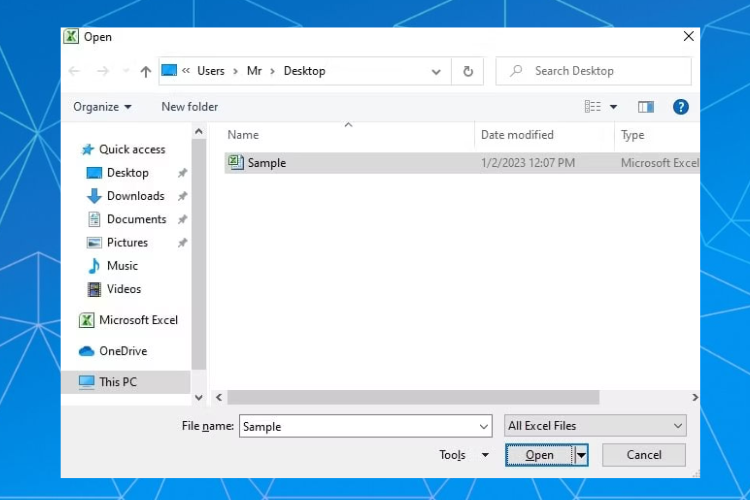Click the PC icon in address bar
The width and height of the screenshot is (750, 500).
pos(169,70)
